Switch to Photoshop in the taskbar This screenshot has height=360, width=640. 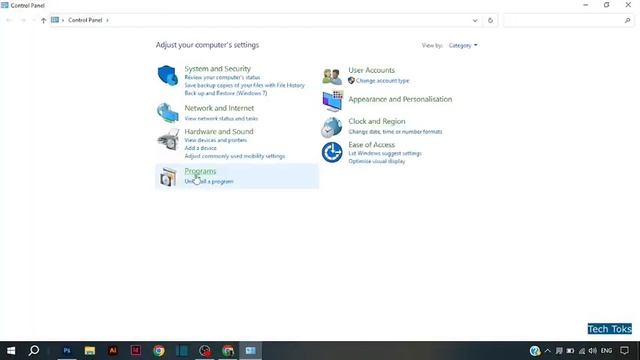[x=67, y=351]
